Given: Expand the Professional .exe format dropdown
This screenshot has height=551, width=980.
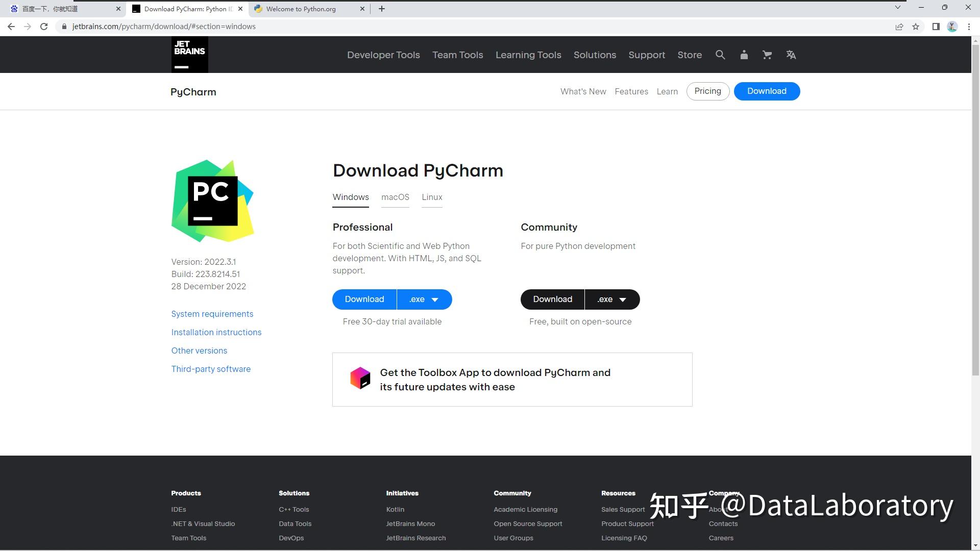Looking at the screenshot, I should (x=424, y=299).
